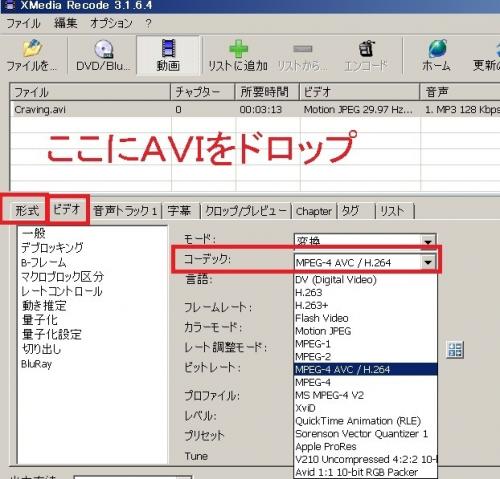Click the bitrate calculator grid icon

[x=455, y=350]
